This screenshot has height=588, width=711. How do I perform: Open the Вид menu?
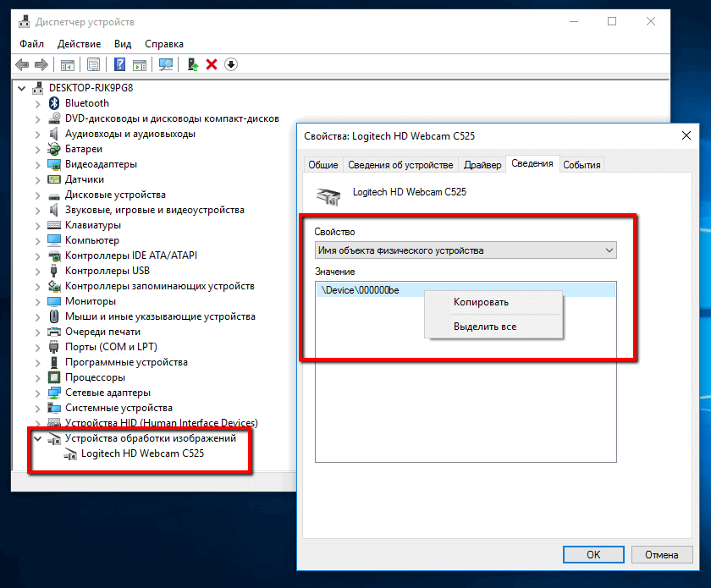click(x=123, y=44)
